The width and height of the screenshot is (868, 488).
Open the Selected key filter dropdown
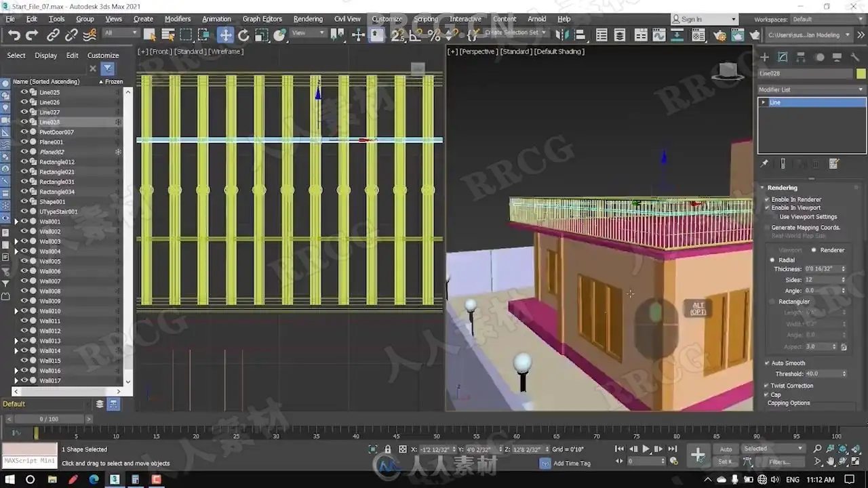tap(773, 449)
